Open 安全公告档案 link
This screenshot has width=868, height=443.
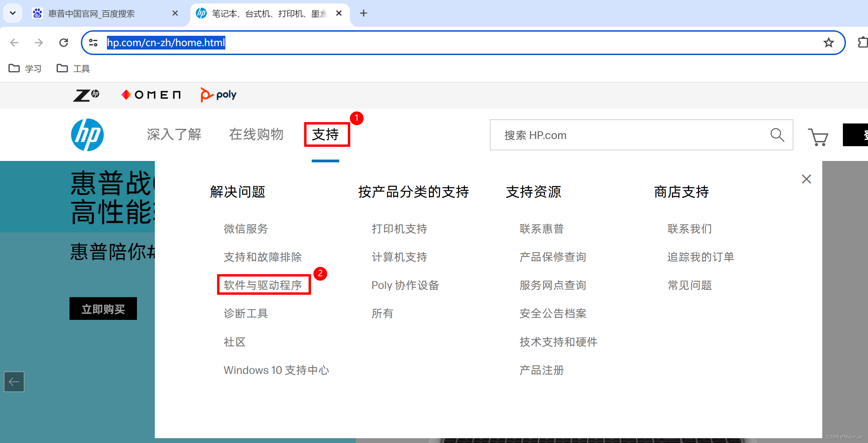click(x=553, y=314)
